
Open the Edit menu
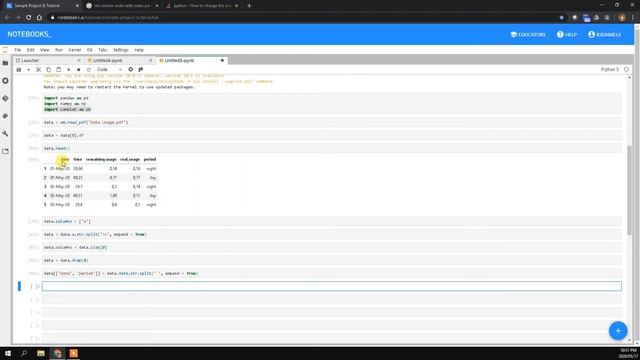click(x=31, y=50)
